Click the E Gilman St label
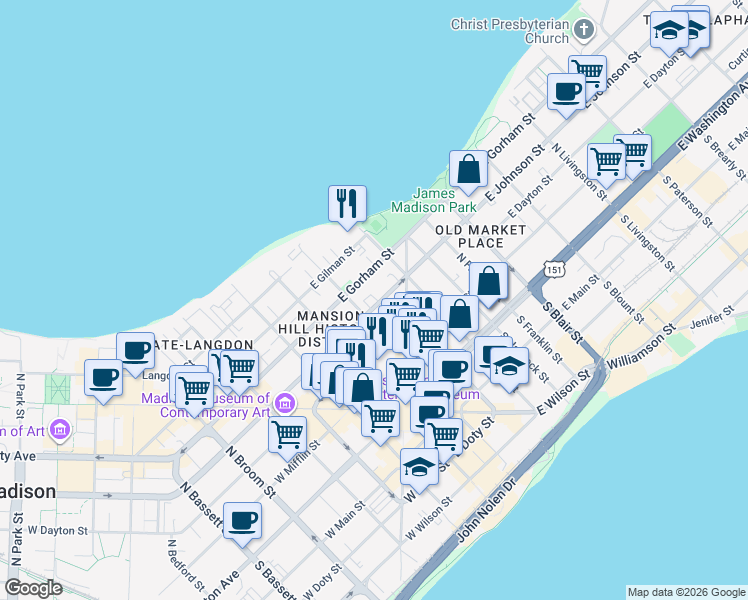The width and height of the screenshot is (748, 600). [x=332, y=268]
